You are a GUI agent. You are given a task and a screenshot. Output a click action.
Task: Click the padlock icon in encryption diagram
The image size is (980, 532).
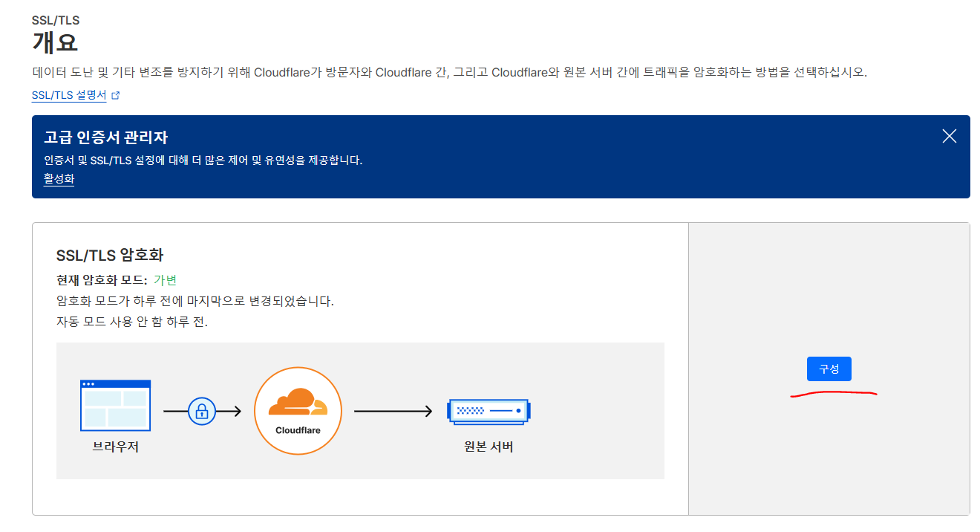[x=202, y=411]
